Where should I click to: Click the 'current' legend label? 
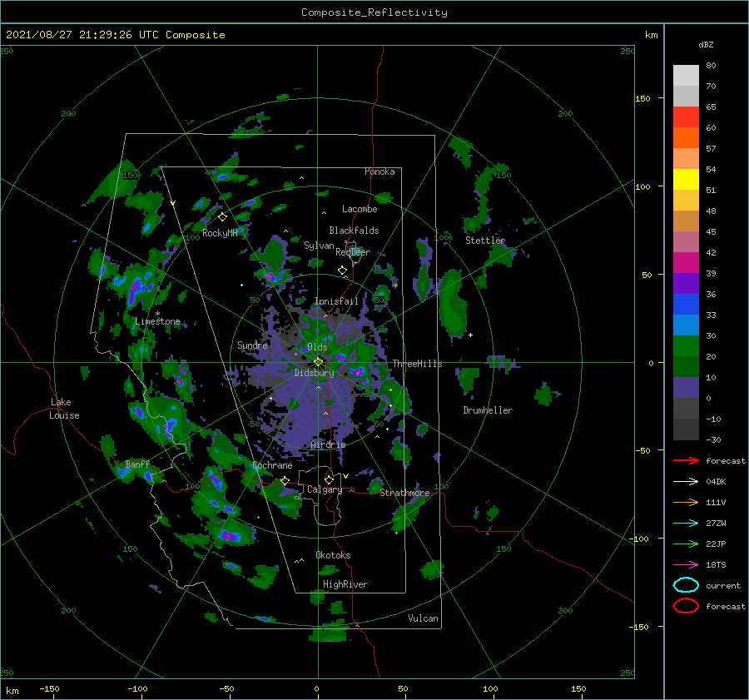click(723, 585)
